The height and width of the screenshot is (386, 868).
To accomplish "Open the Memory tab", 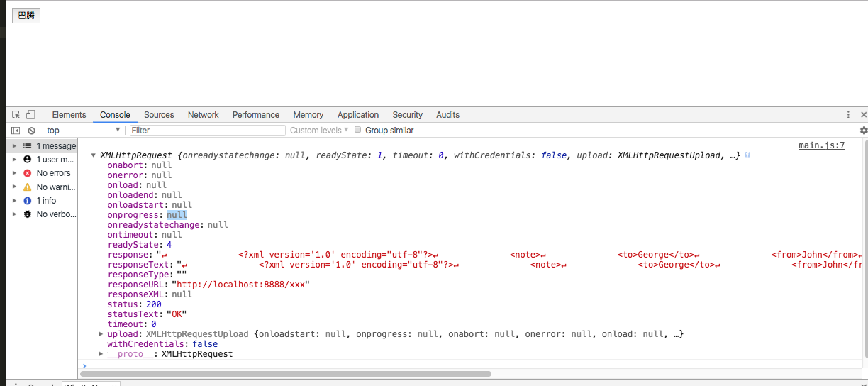I will point(308,115).
